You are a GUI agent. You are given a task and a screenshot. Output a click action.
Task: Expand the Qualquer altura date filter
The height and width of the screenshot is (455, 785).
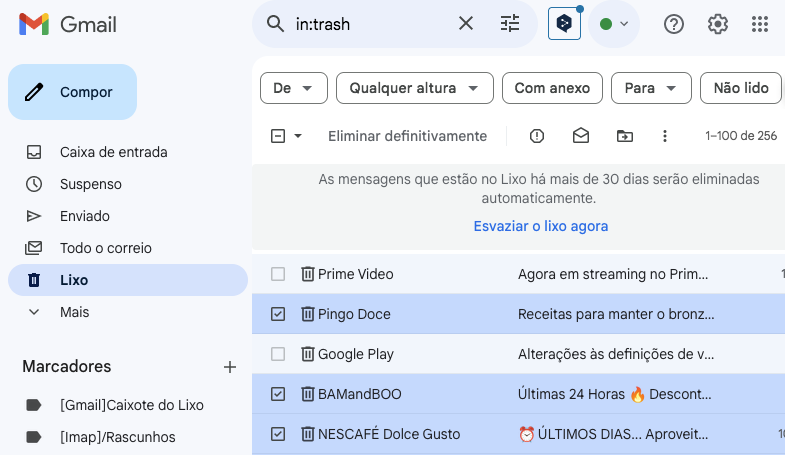click(415, 88)
